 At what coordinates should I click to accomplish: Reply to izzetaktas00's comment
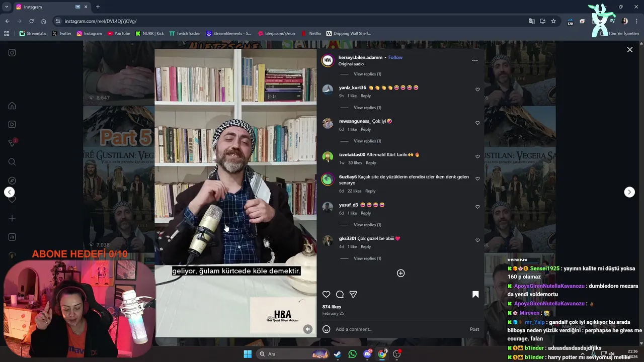coord(371,163)
